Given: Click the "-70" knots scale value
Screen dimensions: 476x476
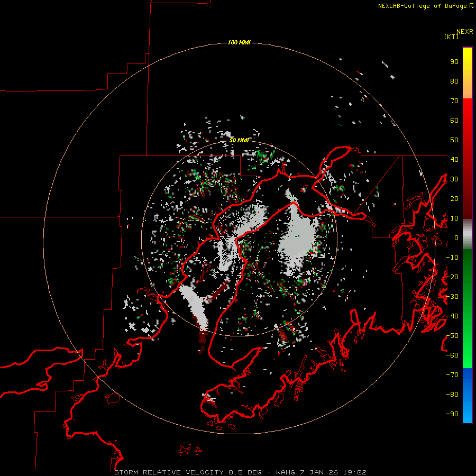Looking at the screenshot, I should coord(452,375).
